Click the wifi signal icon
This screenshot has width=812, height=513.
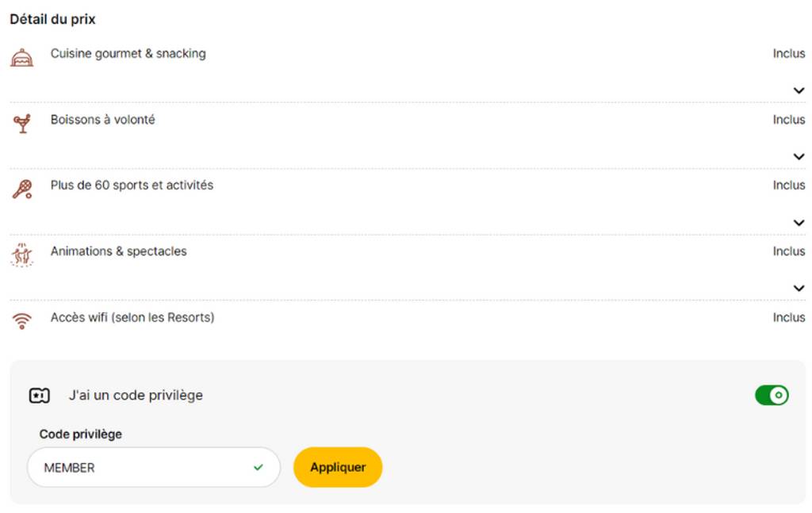point(21,321)
